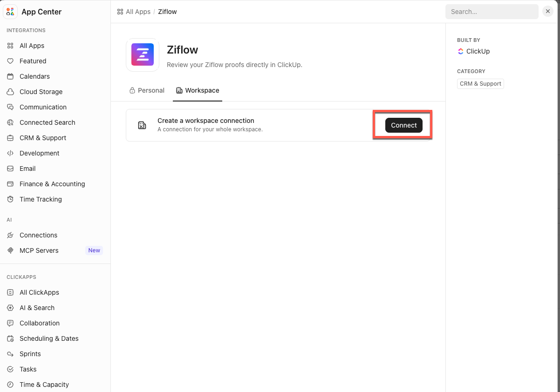Click the AI & Search icon

pyautogui.click(x=10, y=308)
